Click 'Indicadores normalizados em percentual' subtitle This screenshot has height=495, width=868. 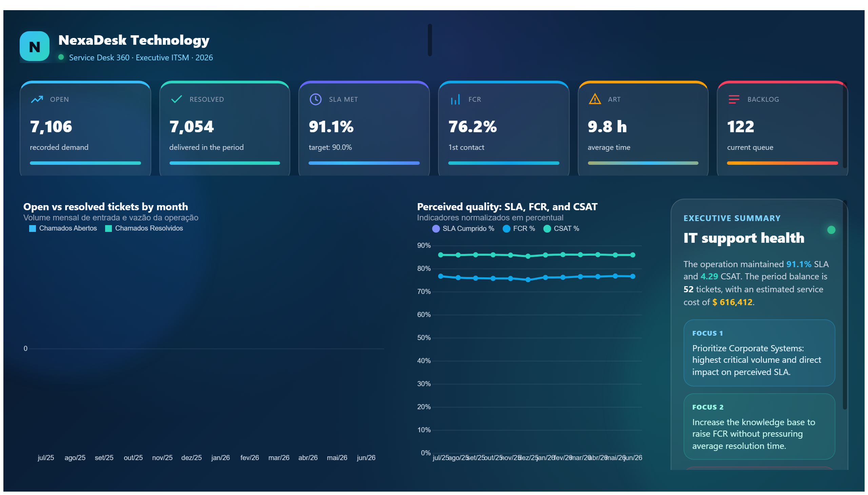click(x=490, y=218)
